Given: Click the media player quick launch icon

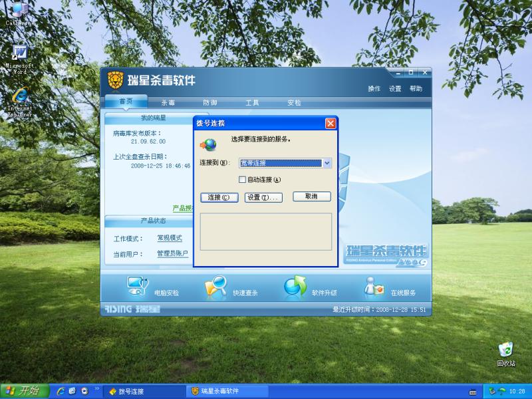Looking at the screenshot, I should [84, 391].
